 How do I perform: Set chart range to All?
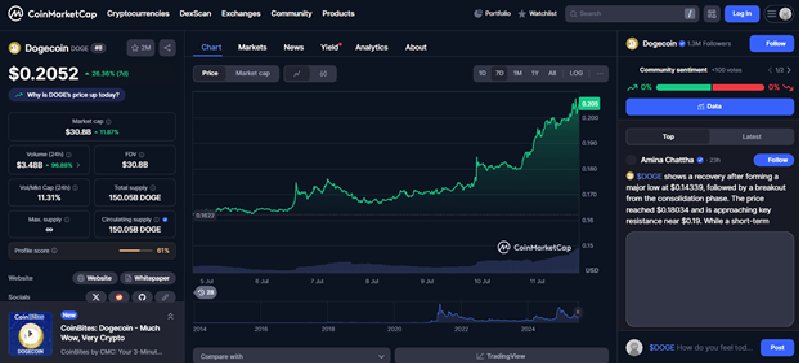(552, 73)
